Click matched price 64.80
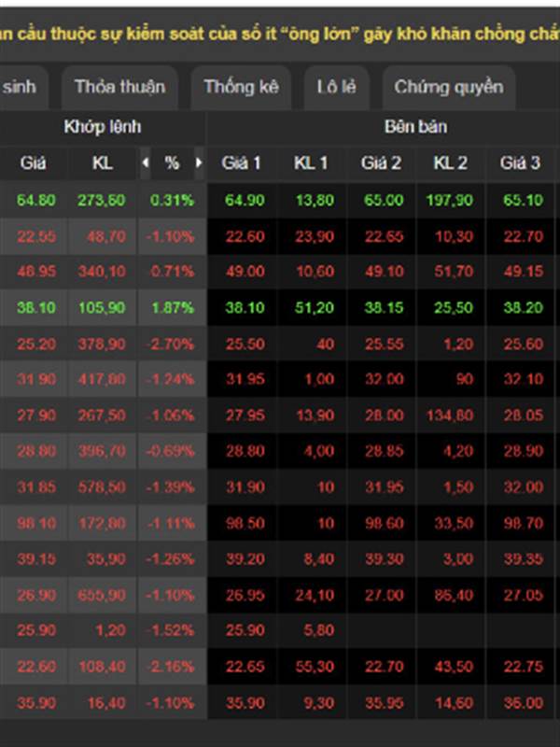This screenshot has height=747, width=560. 36,200
